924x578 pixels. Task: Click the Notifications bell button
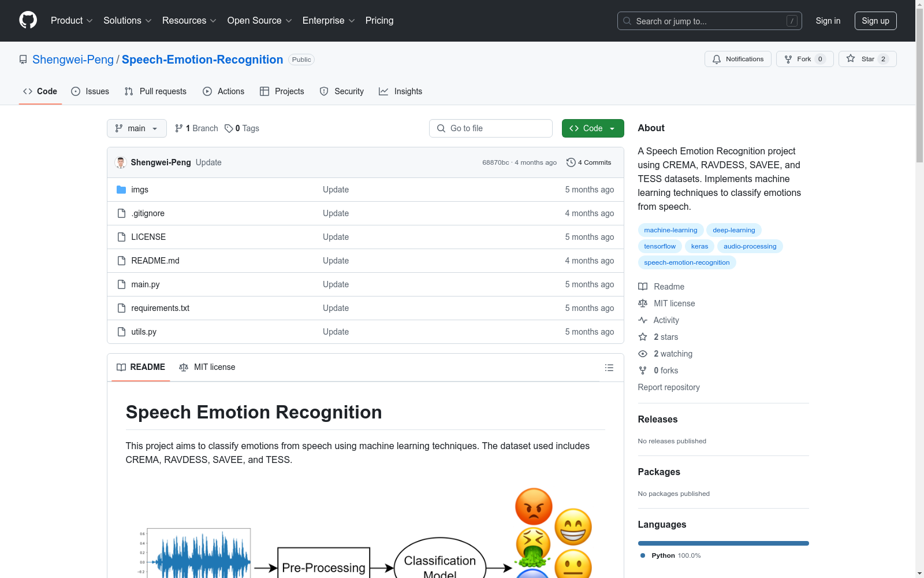tap(737, 59)
